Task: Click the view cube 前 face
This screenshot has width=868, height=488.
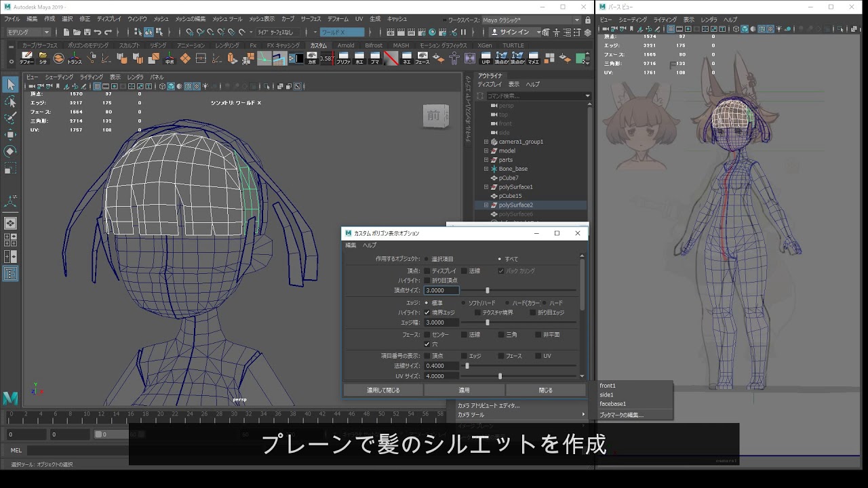Action: click(434, 116)
